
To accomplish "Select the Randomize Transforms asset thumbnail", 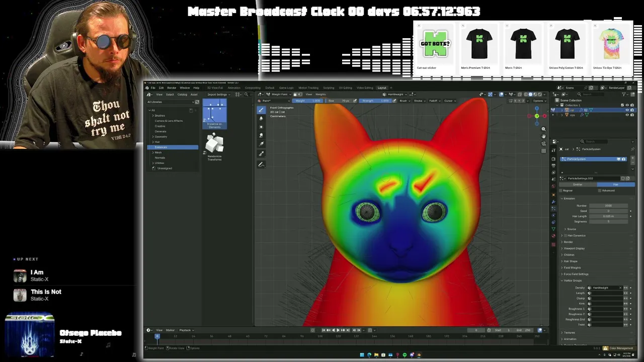I will point(214,147).
